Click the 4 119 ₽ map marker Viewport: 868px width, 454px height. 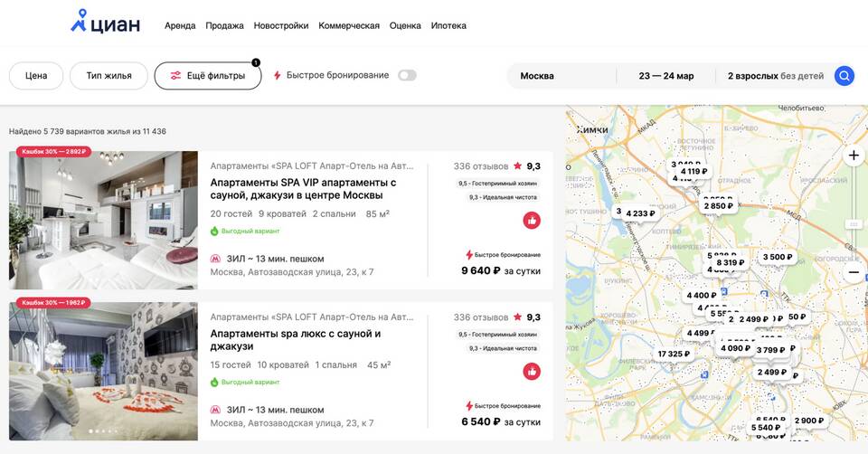tap(693, 171)
